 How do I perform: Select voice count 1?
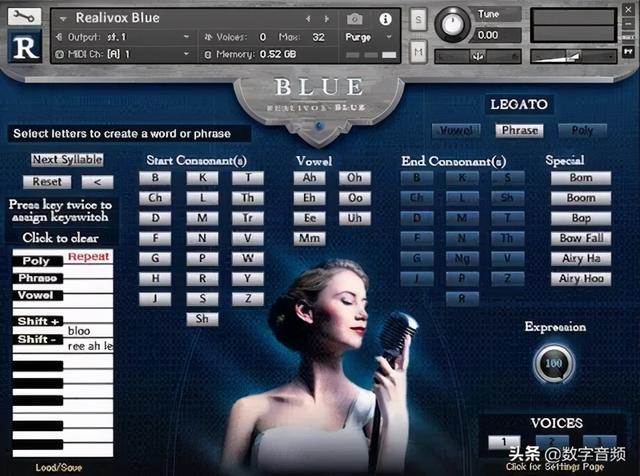[504, 442]
